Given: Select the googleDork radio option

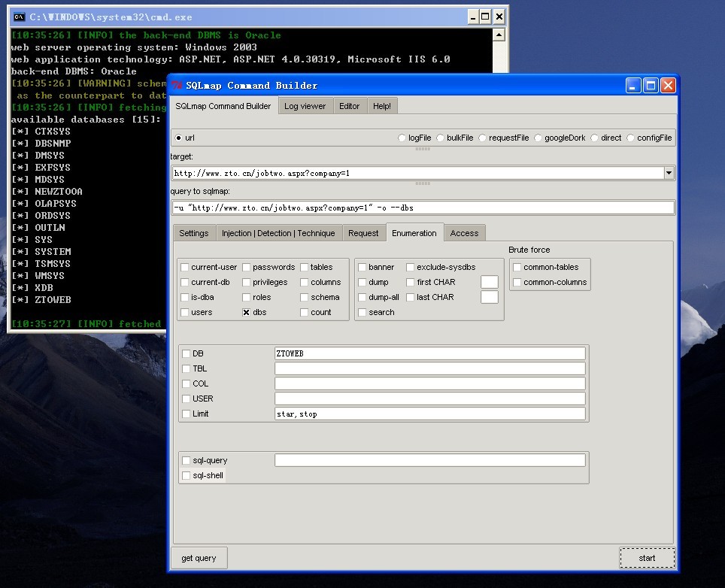Looking at the screenshot, I should [x=538, y=138].
